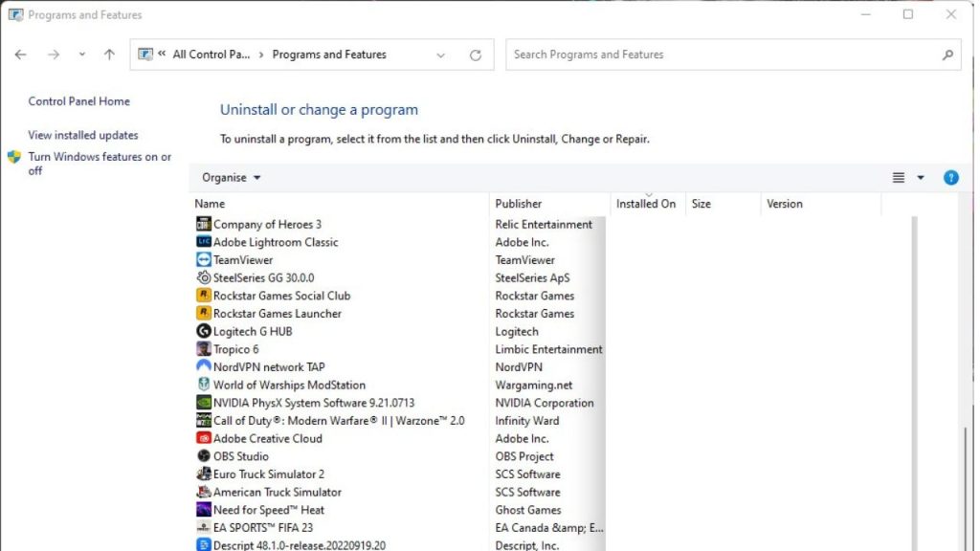Image resolution: width=980 pixels, height=551 pixels.
Task: Open Control Panel Home link
Action: (x=78, y=101)
